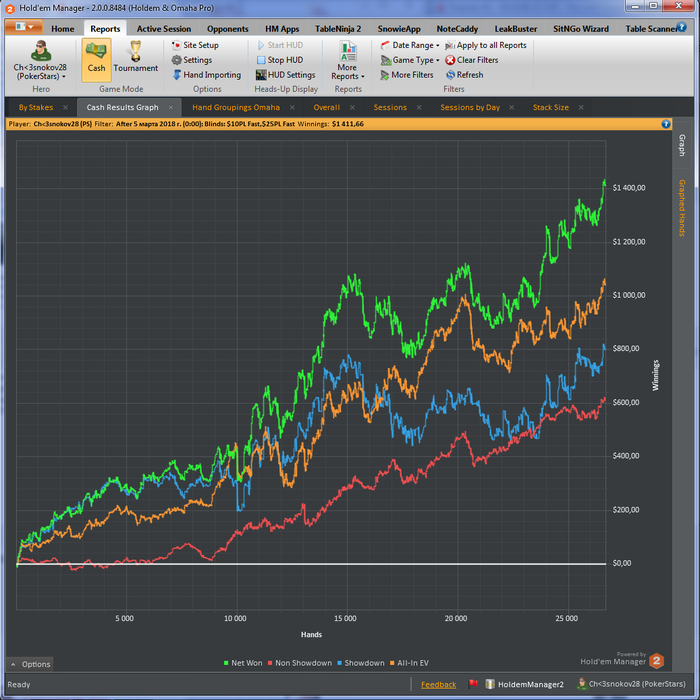
Task: Close the Stack Size tab
Action: (581, 107)
